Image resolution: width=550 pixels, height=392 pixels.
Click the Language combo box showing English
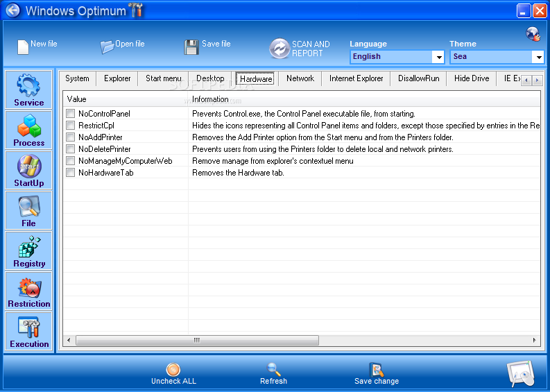pos(397,57)
